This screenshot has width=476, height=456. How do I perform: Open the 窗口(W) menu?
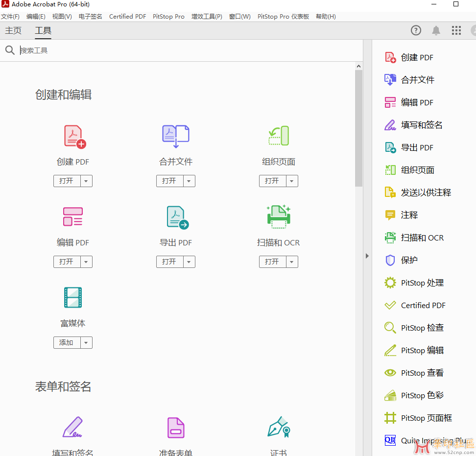(x=240, y=16)
